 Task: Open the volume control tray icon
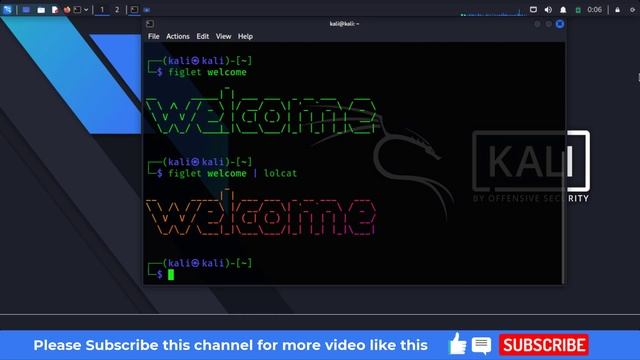point(548,9)
